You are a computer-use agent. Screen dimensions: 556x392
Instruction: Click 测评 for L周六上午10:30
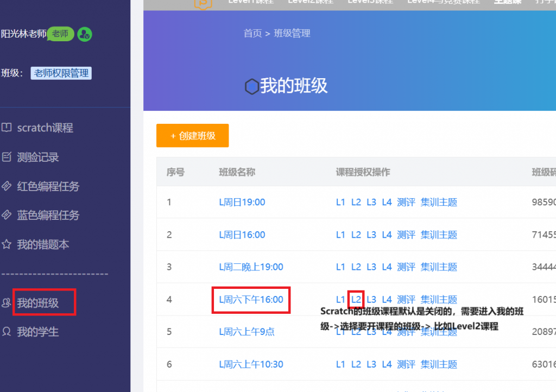click(406, 364)
